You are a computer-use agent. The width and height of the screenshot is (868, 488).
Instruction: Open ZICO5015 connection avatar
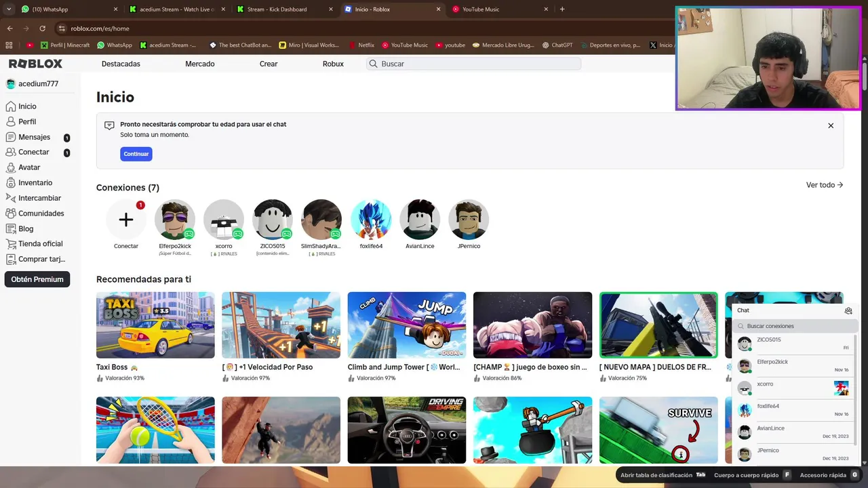pos(273,220)
